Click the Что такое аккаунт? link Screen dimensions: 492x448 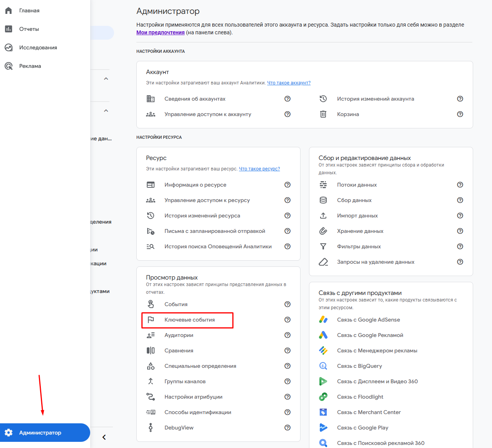pos(289,83)
